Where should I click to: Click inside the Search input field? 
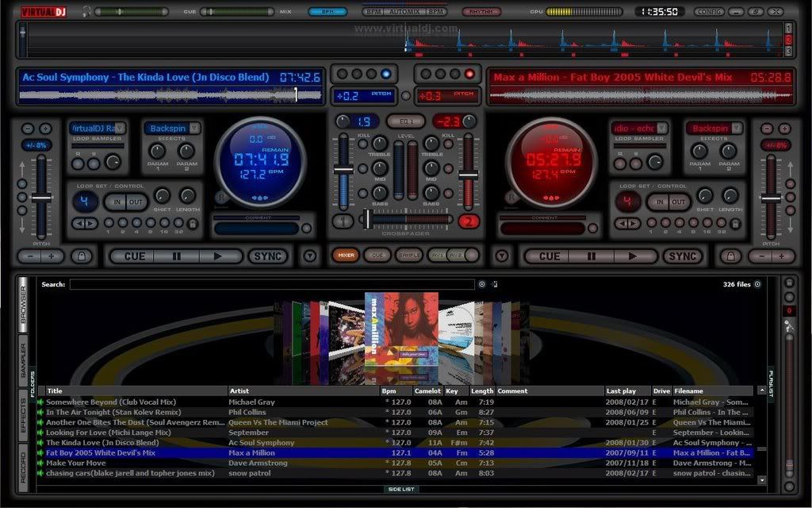click(x=273, y=284)
